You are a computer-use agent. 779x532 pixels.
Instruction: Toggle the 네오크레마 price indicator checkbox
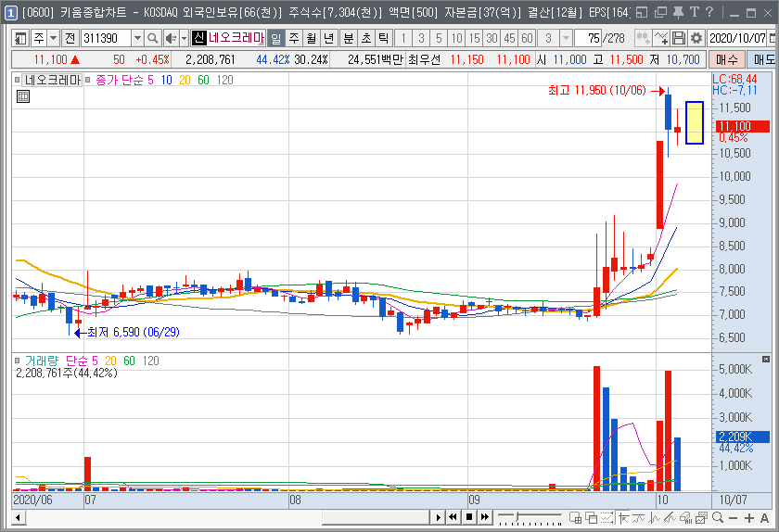coord(18,80)
